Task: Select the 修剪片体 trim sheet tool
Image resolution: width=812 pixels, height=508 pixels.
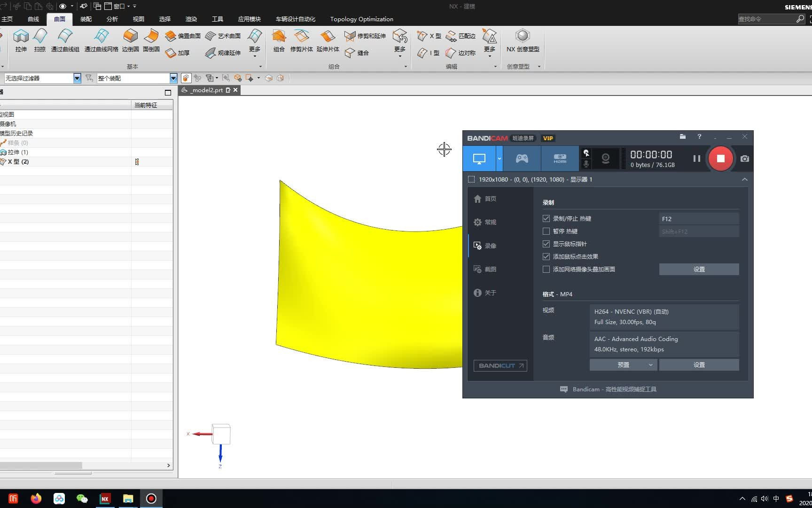Action: click(301, 40)
